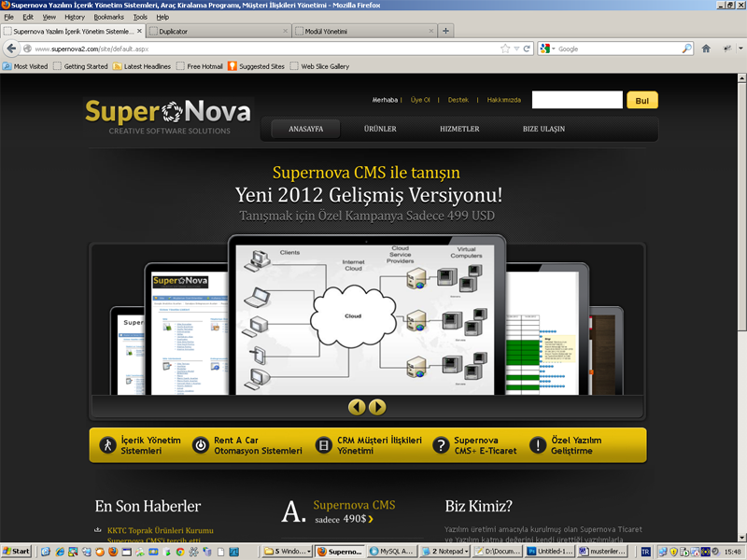The height and width of the screenshot is (560, 747).
Task: Switch to the MySQL taskbar window
Action: (391, 552)
